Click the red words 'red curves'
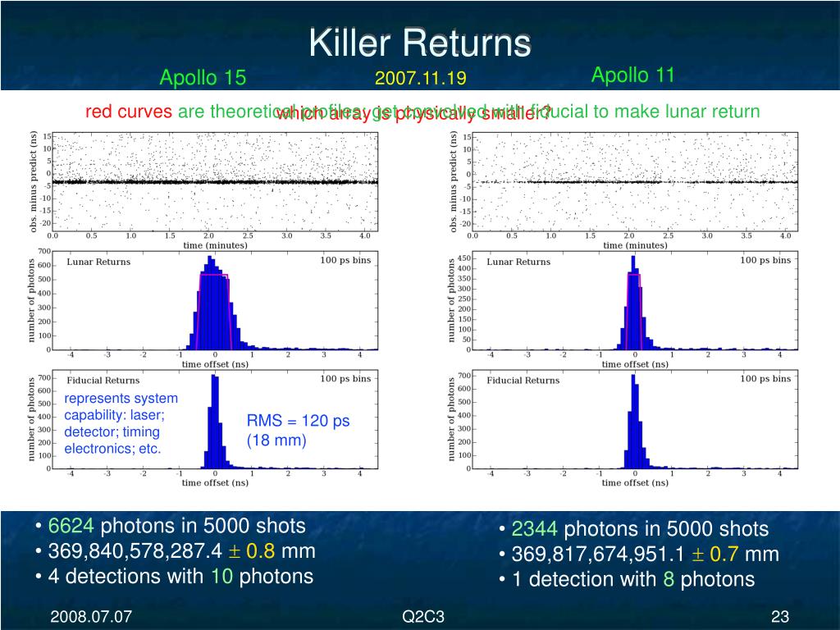This screenshot has width=840, height=630. click(x=129, y=112)
